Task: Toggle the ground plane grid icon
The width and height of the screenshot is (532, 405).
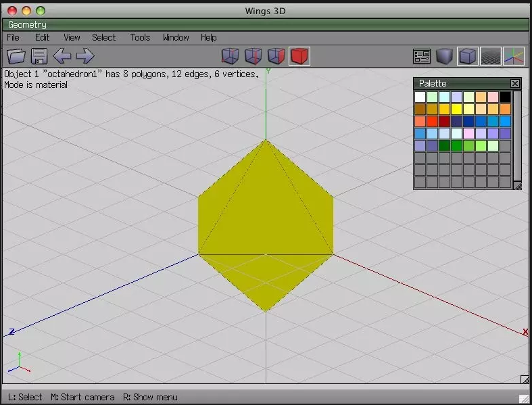Action: click(491, 56)
